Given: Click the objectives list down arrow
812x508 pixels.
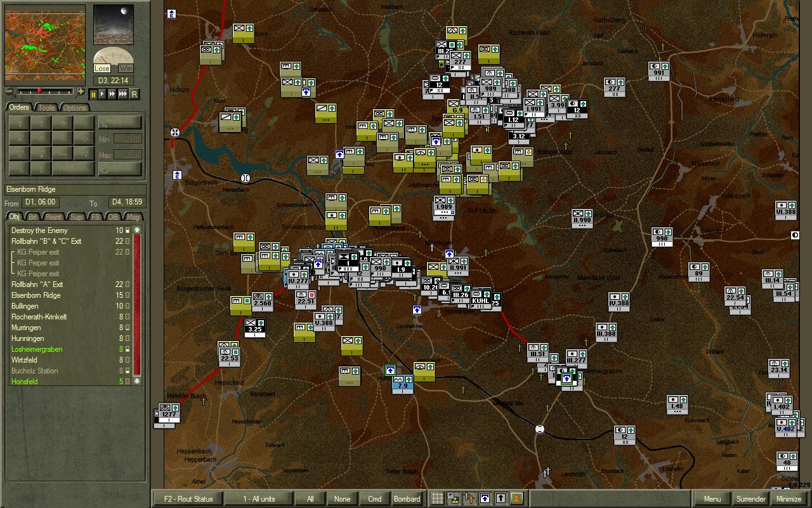Looking at the screenshot, I should tap(136, 381).
